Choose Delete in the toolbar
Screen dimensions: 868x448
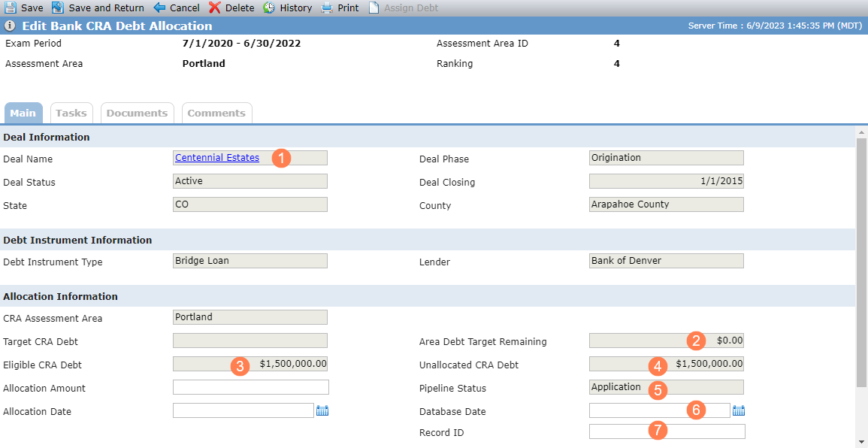coord(240,8)
